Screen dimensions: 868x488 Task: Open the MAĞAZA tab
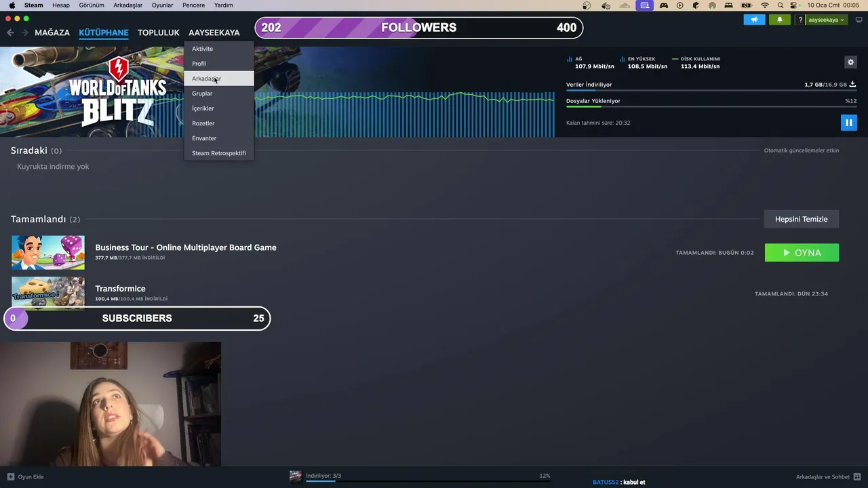pos(52,33)
